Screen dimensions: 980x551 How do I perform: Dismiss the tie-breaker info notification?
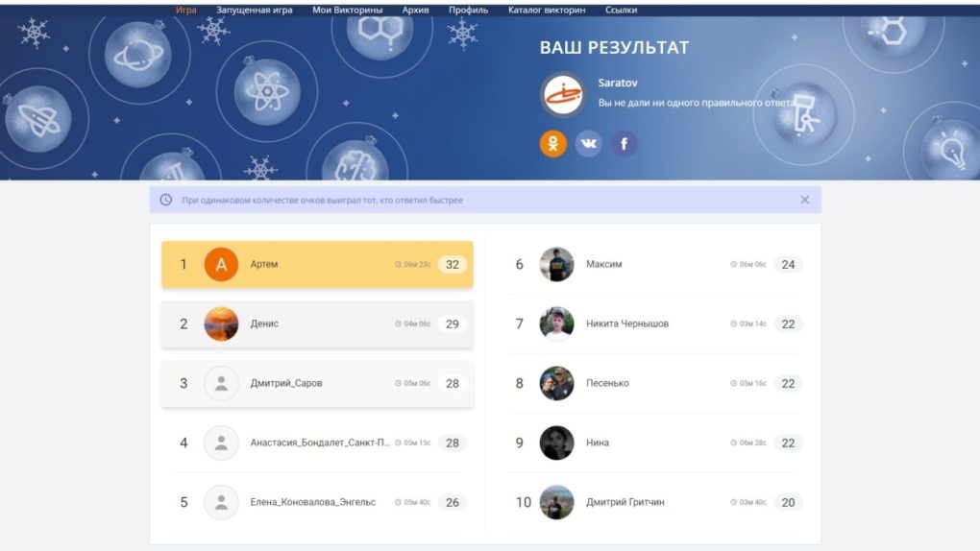click(x=804, y=200)
